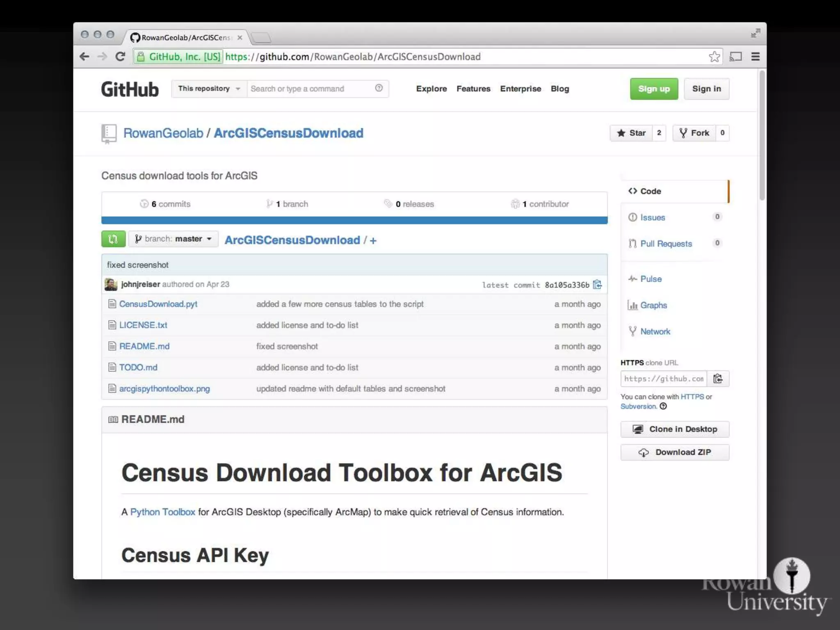Screen dimensions: 840x630
Task: Click the plus to create new file
Action: pos(373,241)
